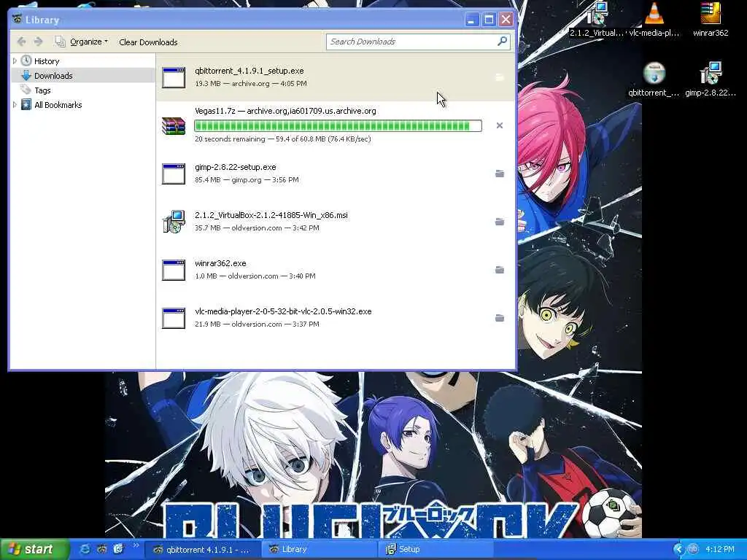Focus the Search Downloads field
Screen dimensions: 747x560
(x=411, y=42)
